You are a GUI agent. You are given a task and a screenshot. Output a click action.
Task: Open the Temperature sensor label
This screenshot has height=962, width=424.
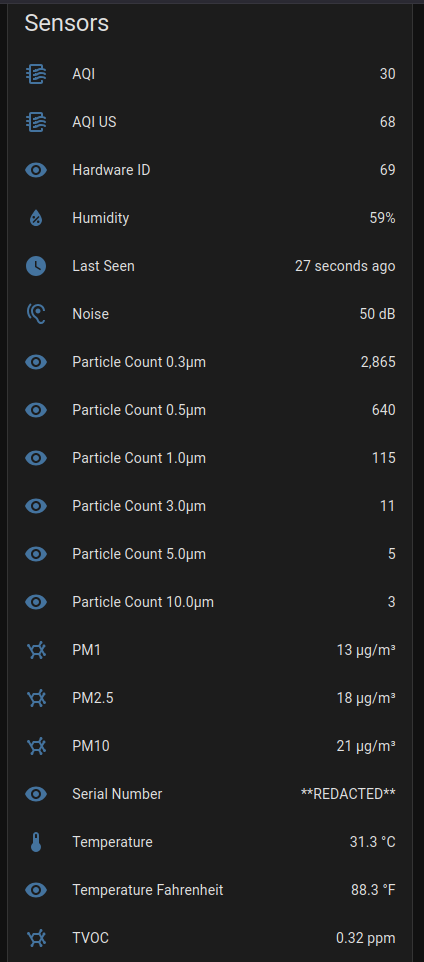[112, 842]
